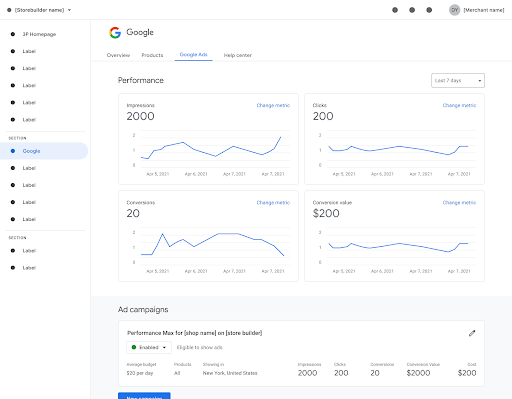Image resolution: width=512 pixels, height=399 pixels.
Task: Switch to the Products tab
Action: pos(152,55)
